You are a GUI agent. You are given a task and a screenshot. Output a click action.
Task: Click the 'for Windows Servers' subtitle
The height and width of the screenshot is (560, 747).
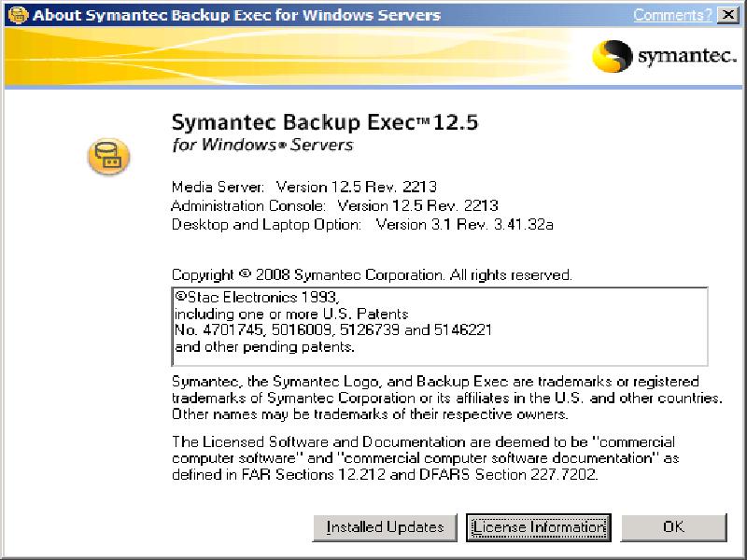coord(262,146)
